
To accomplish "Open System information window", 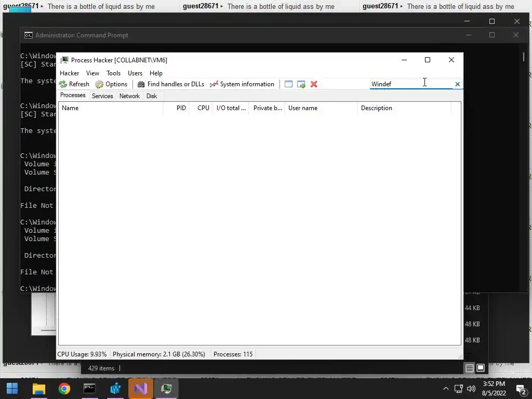I will (242, 84).
